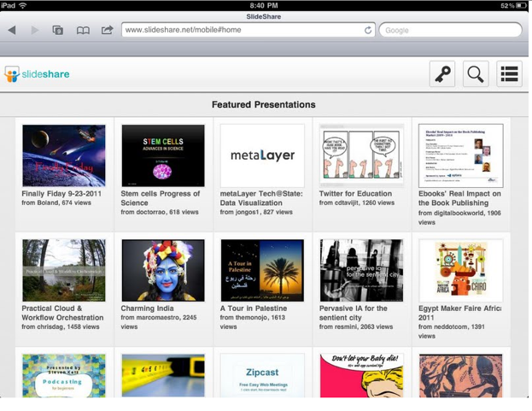
Task: Open login via key icon
Action: (x=442, y=74)
